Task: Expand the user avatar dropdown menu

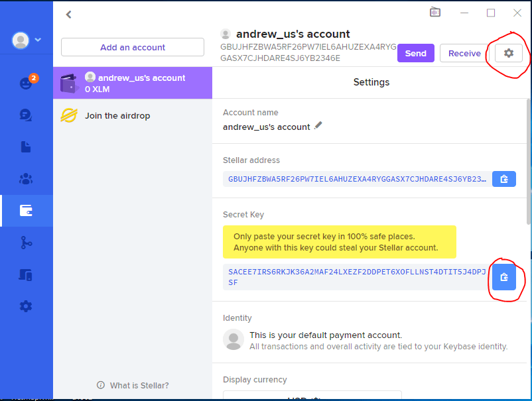Action: (x=26, y=40)
